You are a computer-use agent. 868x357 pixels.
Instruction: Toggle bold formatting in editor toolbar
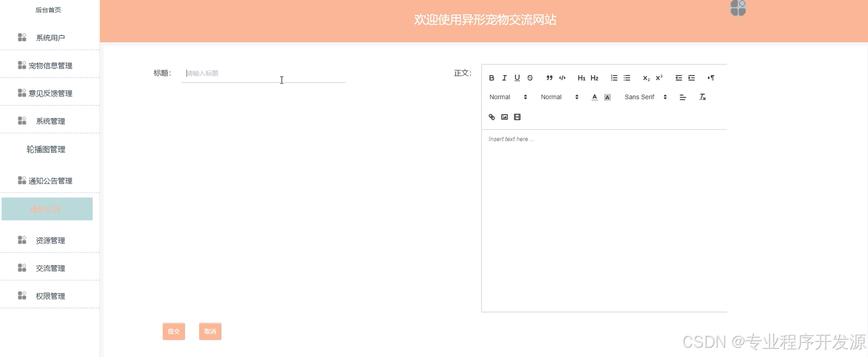click(x=491, y=78)
